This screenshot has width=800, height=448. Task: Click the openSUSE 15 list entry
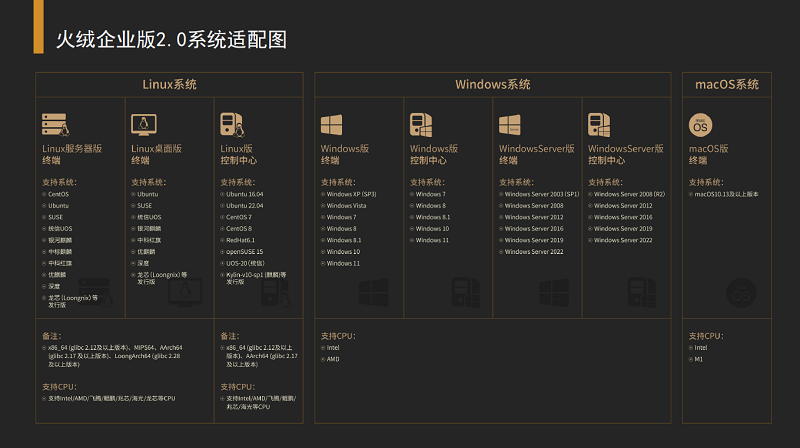click(246, 252)
